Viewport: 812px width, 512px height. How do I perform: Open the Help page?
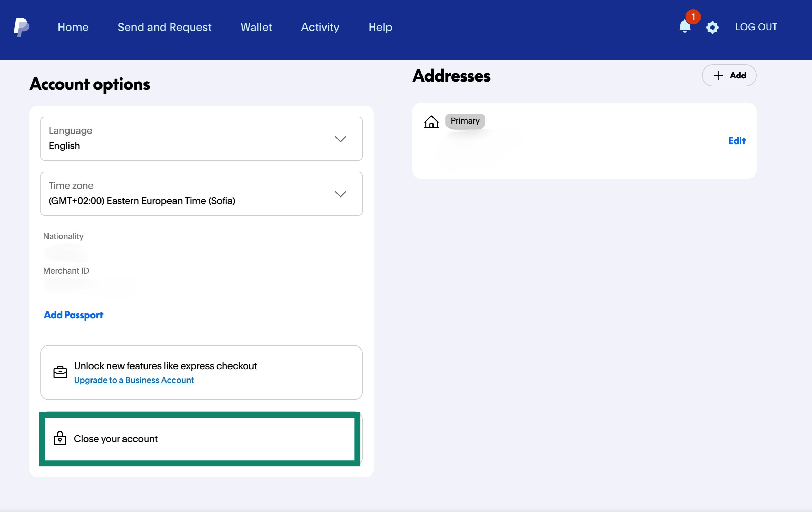pyautogui.click(x=380, y=27)
